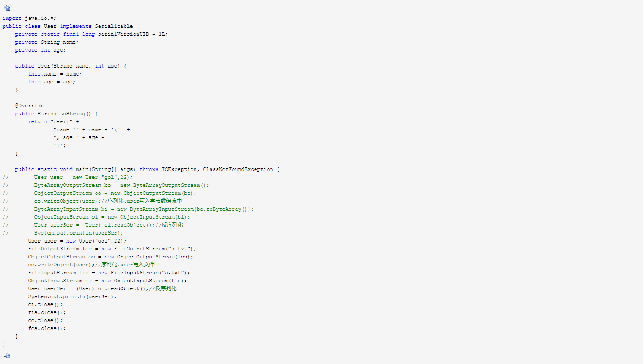643x364 pixels.
Task: Click the copy-code icon above the code block
Action: point(7,8)
